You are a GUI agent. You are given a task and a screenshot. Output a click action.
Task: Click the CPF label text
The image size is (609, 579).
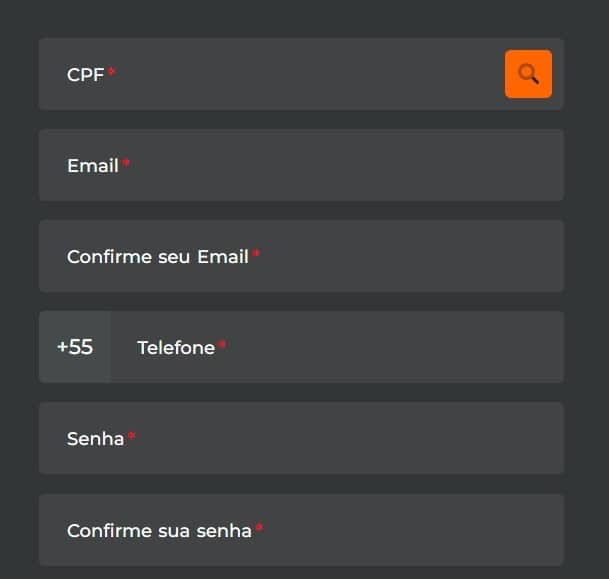(85, 75)
